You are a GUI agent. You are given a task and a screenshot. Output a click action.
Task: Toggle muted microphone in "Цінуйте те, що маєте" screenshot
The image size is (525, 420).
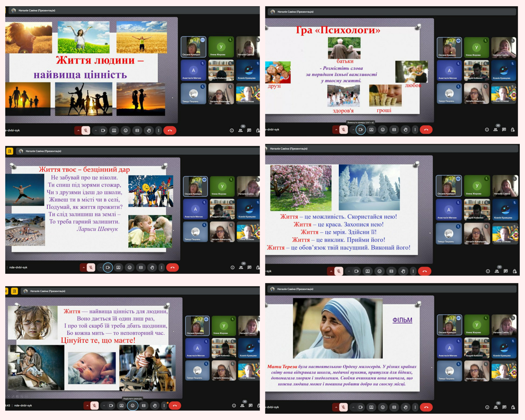[x=94, y=406]
